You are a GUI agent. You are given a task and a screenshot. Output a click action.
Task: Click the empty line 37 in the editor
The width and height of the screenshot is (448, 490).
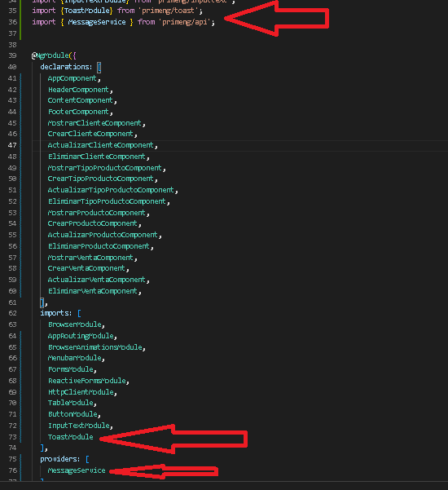(x=239, y=33)
